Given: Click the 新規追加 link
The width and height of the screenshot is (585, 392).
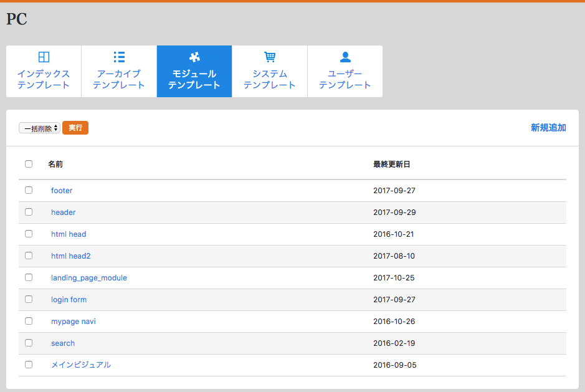Looking at the screenshot, I should tap(548, 128).
